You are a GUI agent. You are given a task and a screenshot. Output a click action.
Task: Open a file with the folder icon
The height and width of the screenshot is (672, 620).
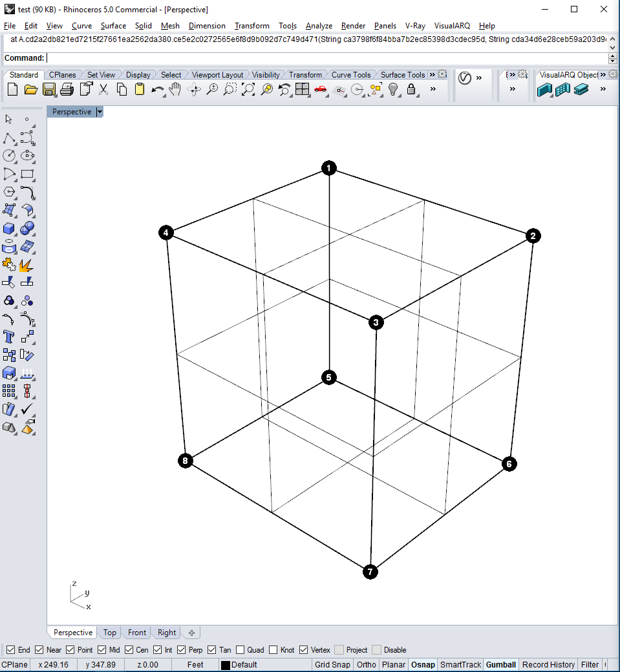coord(30,90)
